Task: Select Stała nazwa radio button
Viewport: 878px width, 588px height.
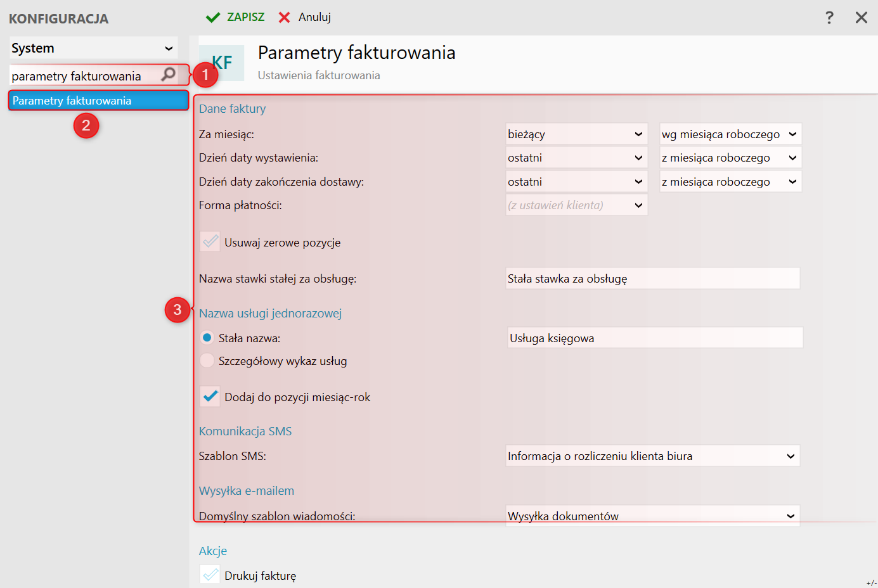Action: [207, 338]
